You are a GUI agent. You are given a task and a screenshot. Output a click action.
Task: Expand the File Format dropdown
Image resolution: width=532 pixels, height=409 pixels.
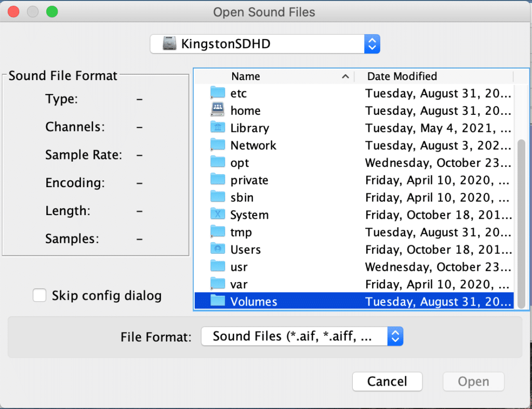[302, 337]
